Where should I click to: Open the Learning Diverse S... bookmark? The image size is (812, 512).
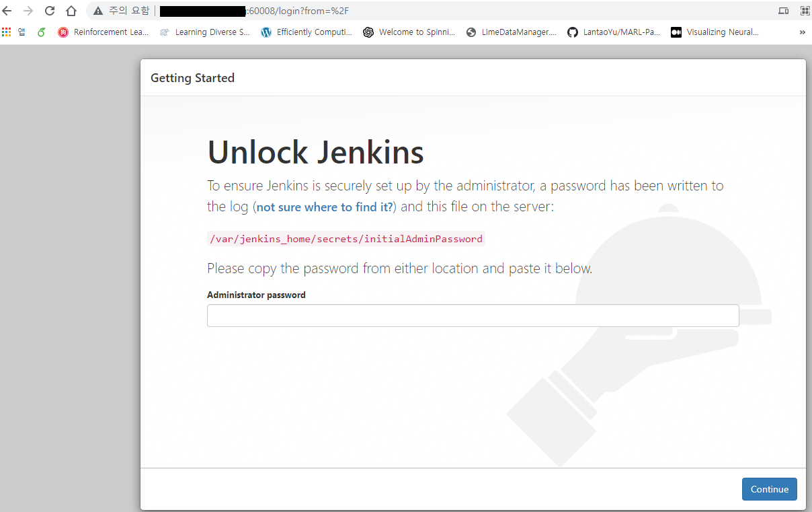click(x=204, y=32)
